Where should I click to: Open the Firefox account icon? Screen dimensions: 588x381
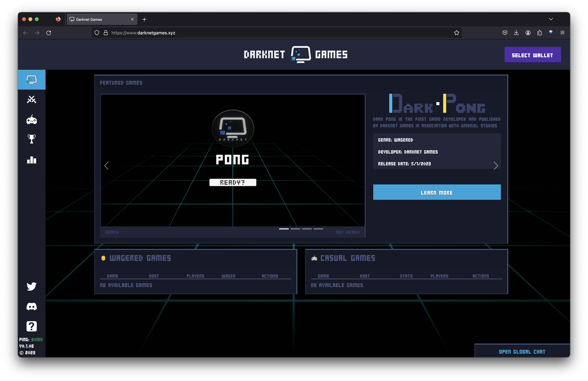pyautogui.click(x=528, y=33)
